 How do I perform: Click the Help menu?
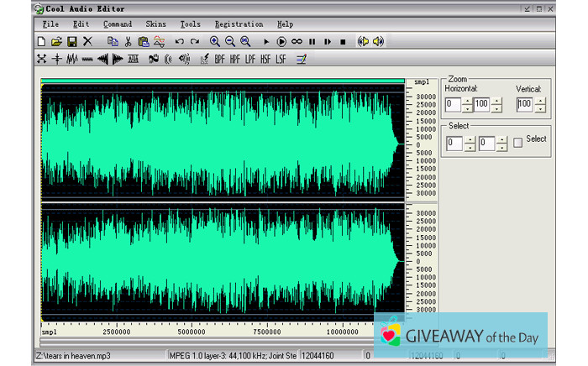[285, 24]
